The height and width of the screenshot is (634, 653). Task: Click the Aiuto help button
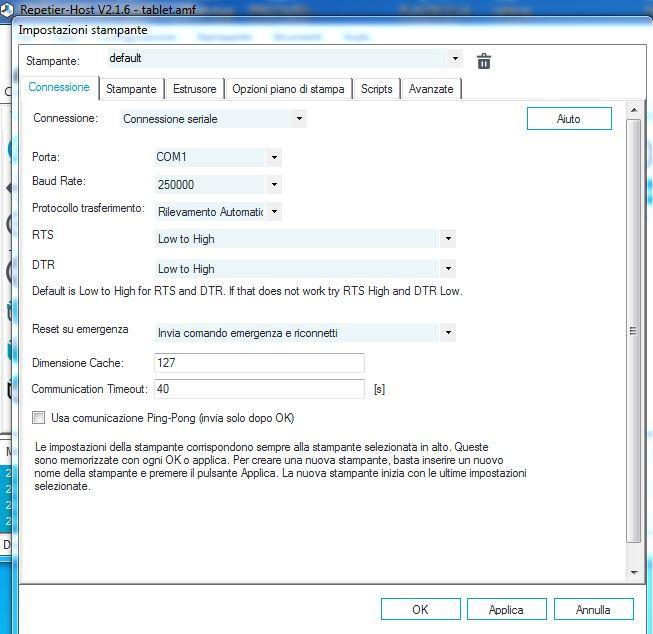569,119
